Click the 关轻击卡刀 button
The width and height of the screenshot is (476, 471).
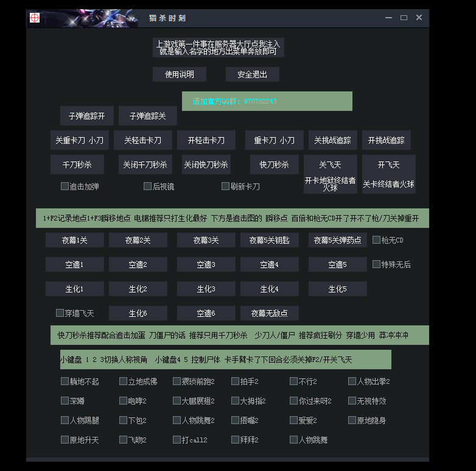pos(143,140)
